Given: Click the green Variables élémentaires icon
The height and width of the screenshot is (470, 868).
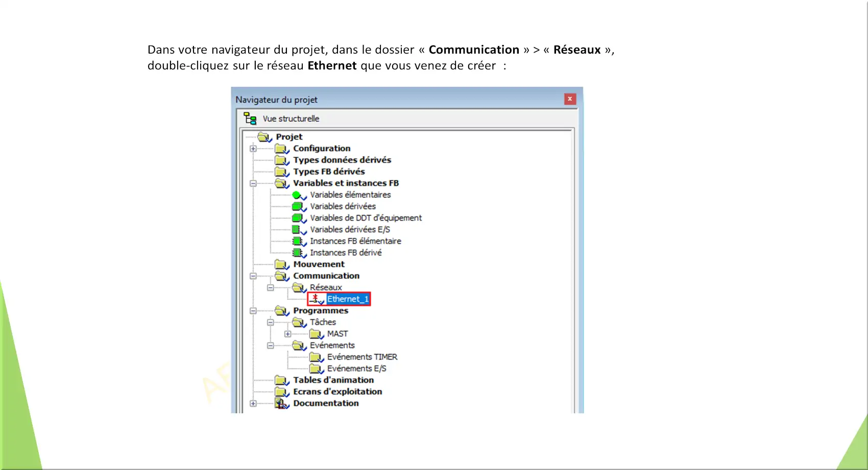Looking at the screenshot, I should pyautogui.click(x=298, y=195).
